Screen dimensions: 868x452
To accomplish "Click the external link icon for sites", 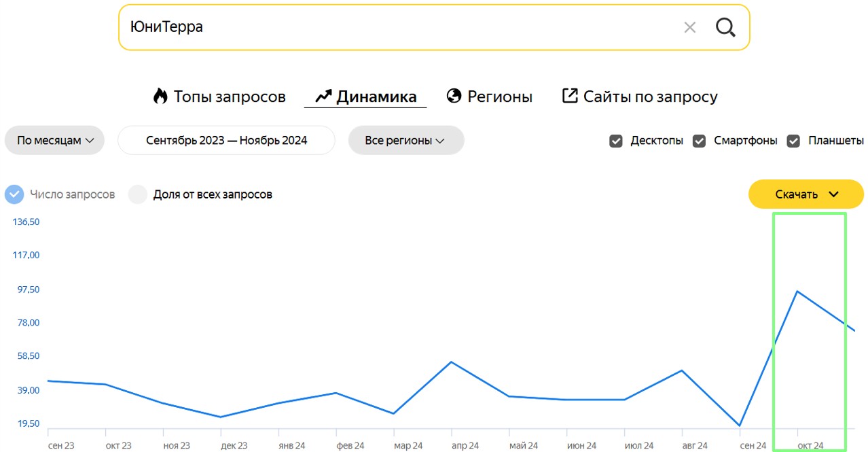I will point(569,97).
